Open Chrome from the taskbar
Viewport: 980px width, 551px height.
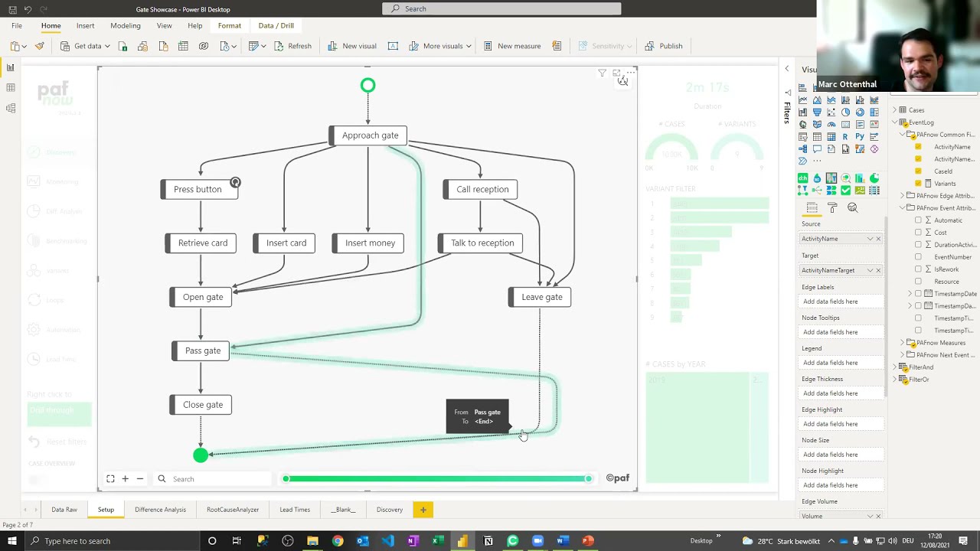[338, 541]
